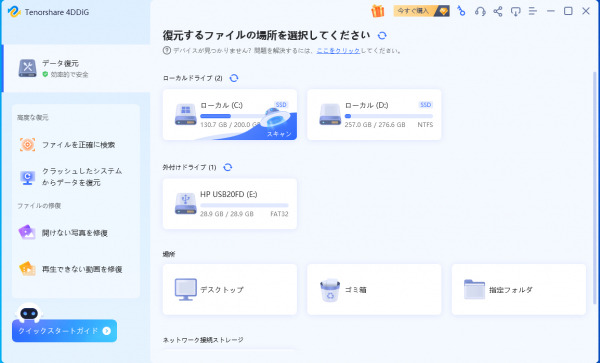Click the NTFS label on D drive
This screenshot has width=600, height=363.
click(x=425, y=125)
